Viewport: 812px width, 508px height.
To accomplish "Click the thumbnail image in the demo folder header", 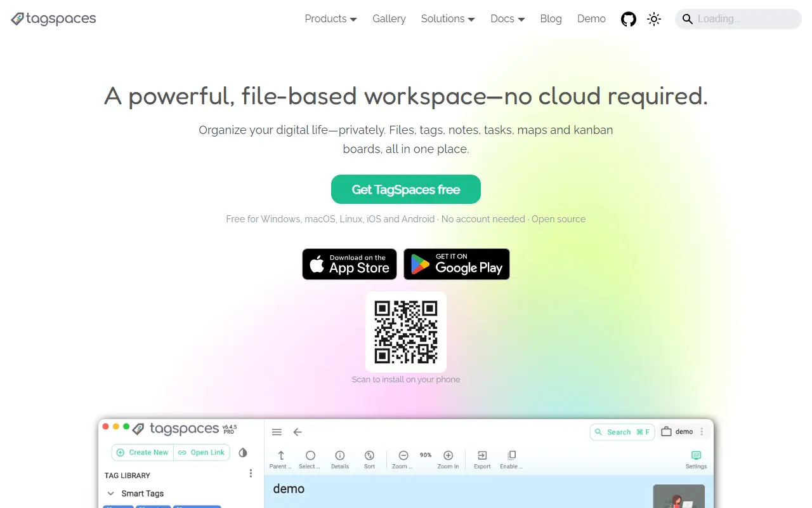I will pos(679,496).
